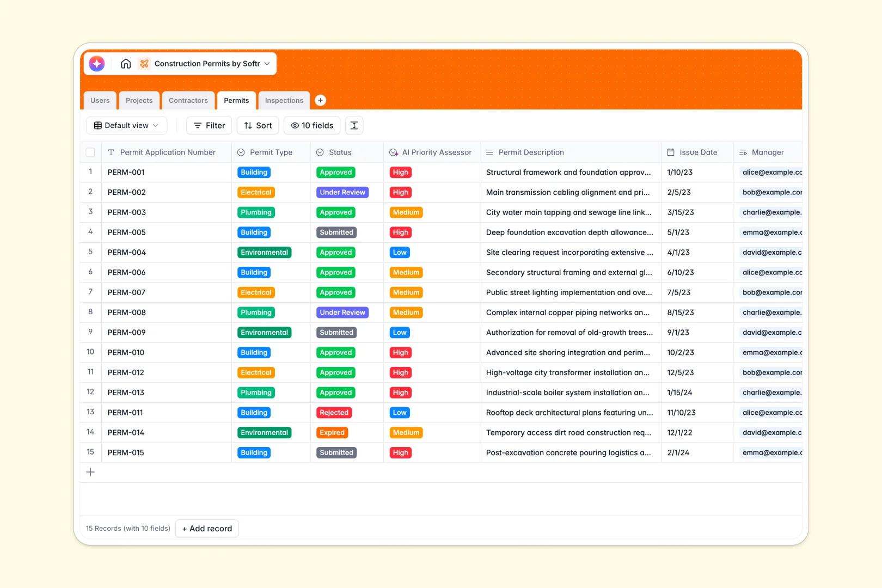Click the Medium priority tag for PERM-007

[406, 293]
